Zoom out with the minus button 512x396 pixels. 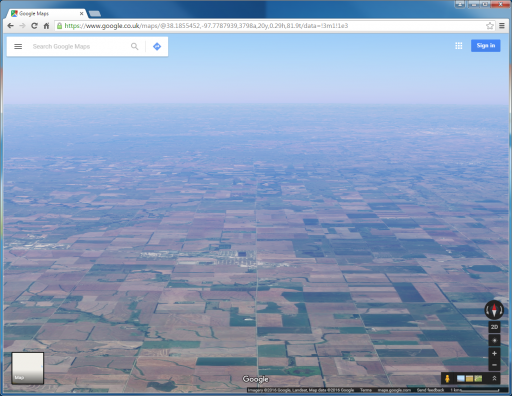tap(494, 365)
